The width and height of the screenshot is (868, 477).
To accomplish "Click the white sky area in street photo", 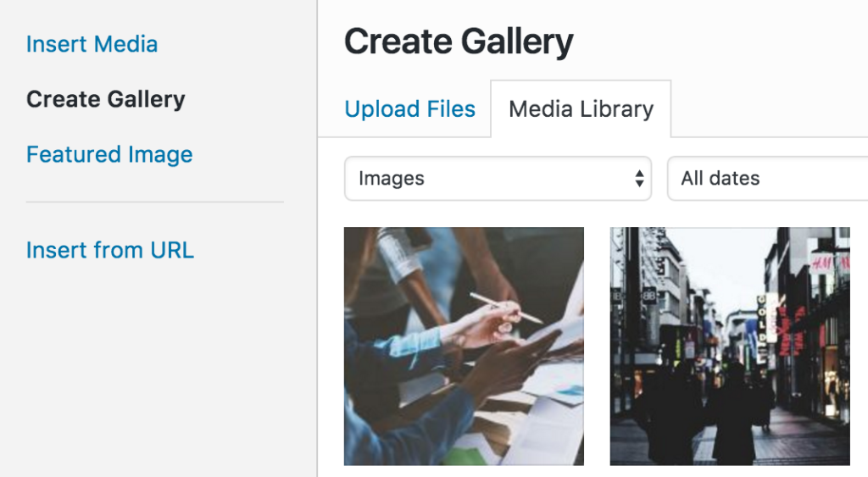I will click(721, 263).
